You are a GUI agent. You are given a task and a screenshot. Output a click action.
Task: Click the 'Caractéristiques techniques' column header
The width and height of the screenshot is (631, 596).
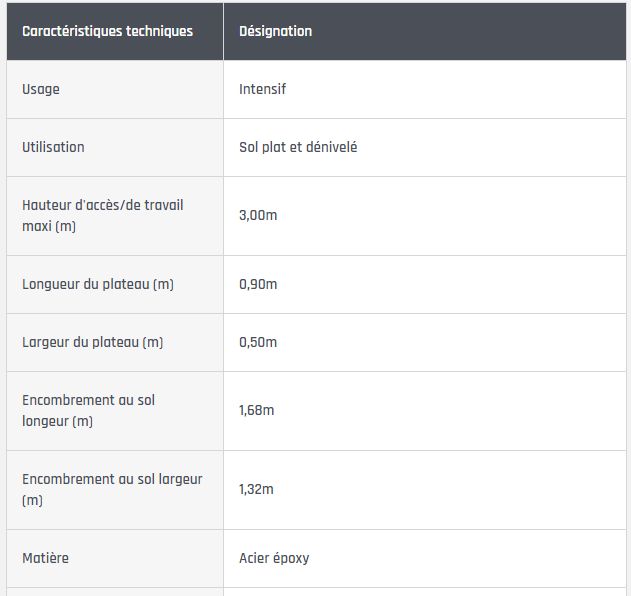point(107,31)
